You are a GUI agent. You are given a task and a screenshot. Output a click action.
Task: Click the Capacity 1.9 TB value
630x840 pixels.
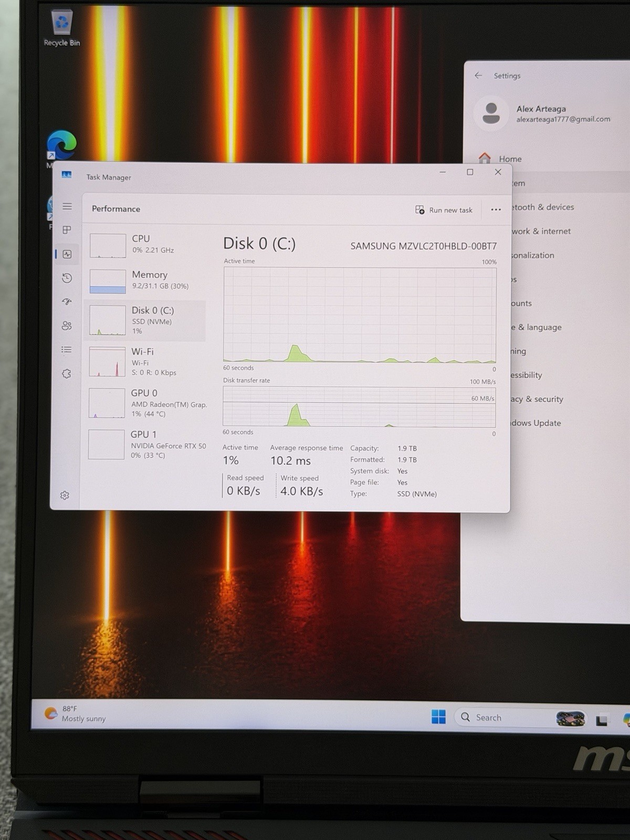[407, 448]
